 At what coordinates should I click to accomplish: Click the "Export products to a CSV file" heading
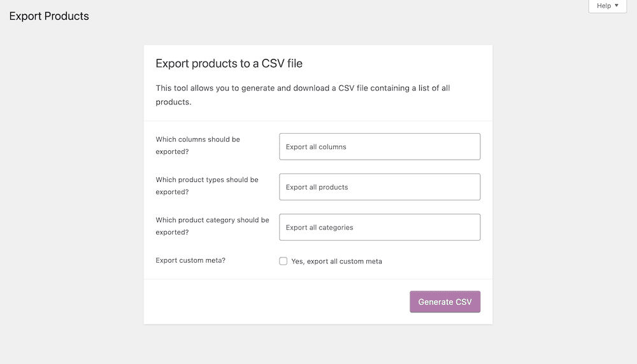[229, 64]
